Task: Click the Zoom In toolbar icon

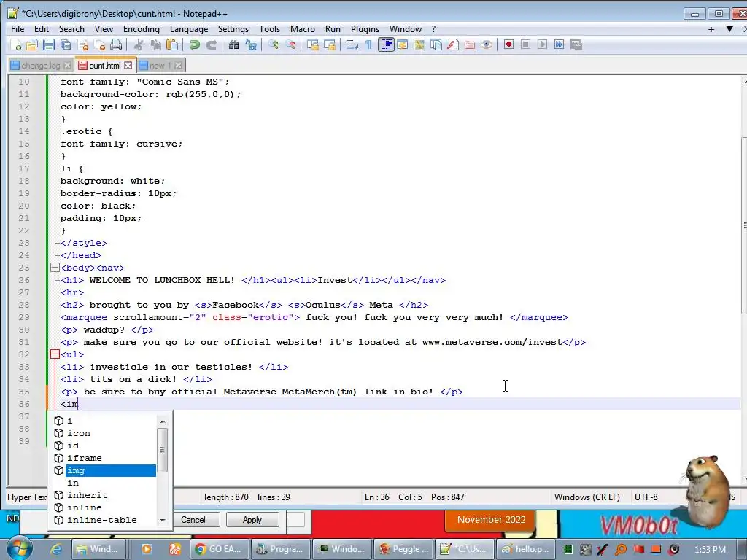Action: point(274,44)
